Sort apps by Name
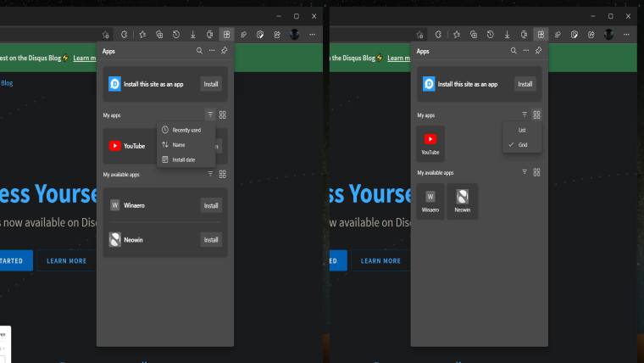This screenshot has width=644, height=363. coord(186,145)
